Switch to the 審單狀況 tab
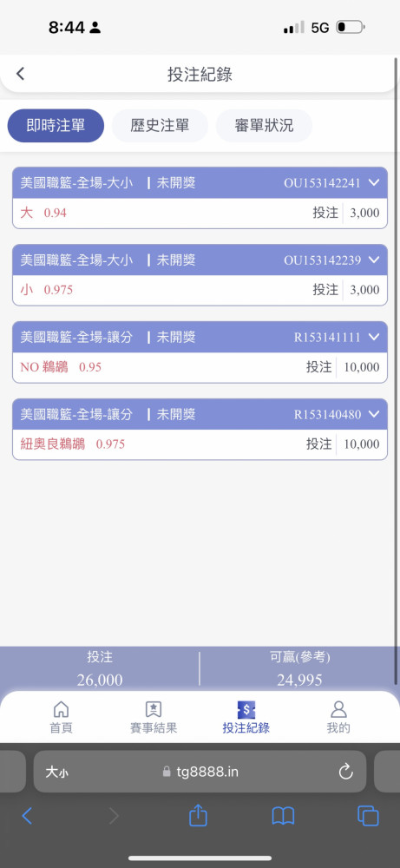This screenshot has height=868, width=400. coord(264,126)
